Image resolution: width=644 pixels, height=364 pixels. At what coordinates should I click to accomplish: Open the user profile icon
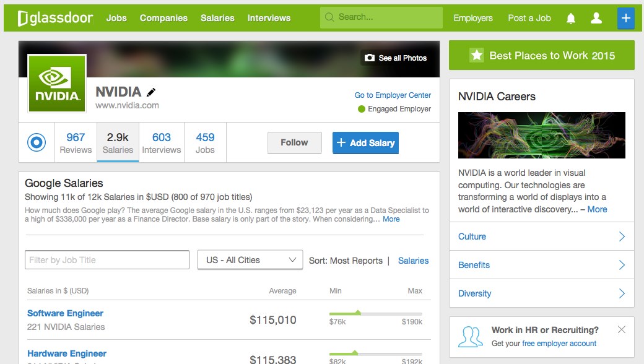(x=596, y=19)
